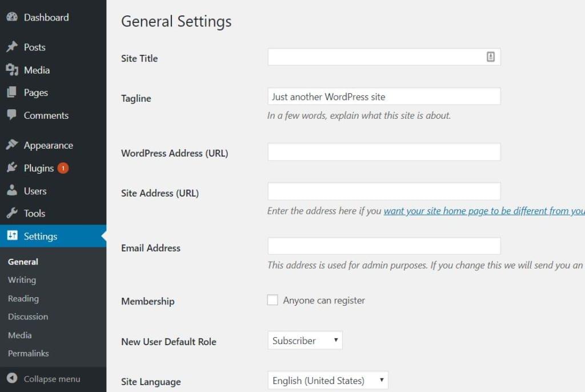Click the Collapse menu arrow icon
The height and width of the screenshot is (392, 585).
[x=12, y=379]
